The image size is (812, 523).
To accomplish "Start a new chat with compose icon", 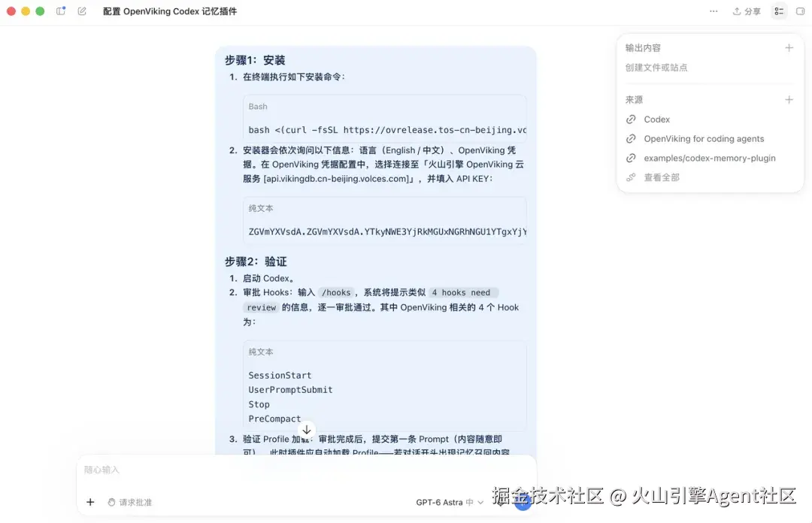I will tap(82, 11).
